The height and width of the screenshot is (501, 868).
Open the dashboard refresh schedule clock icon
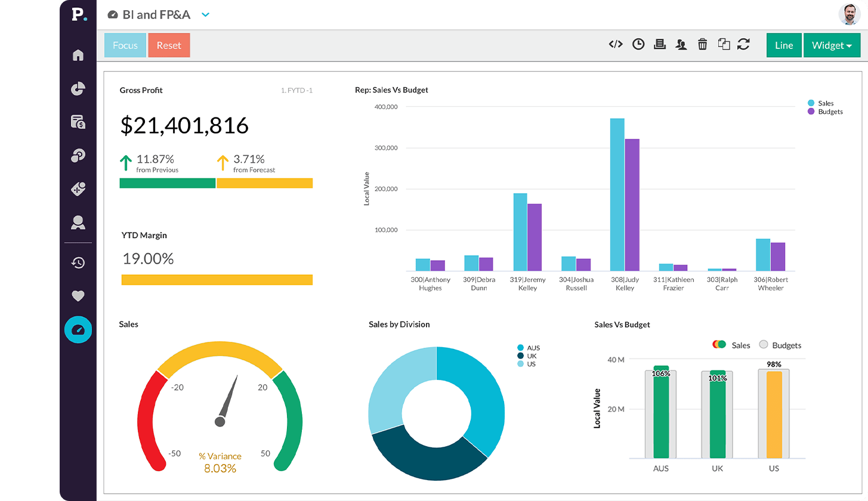coord(638,44)
